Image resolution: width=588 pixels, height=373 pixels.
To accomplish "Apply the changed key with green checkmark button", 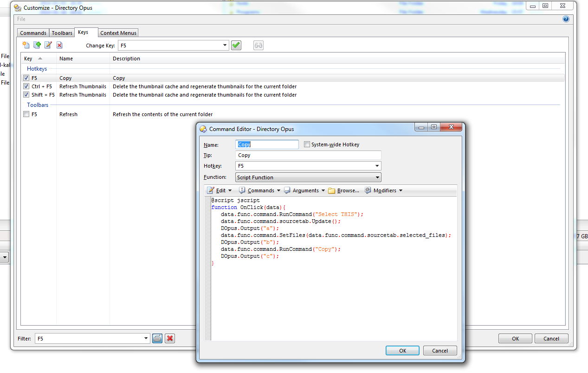I will (x=236, y=46).
